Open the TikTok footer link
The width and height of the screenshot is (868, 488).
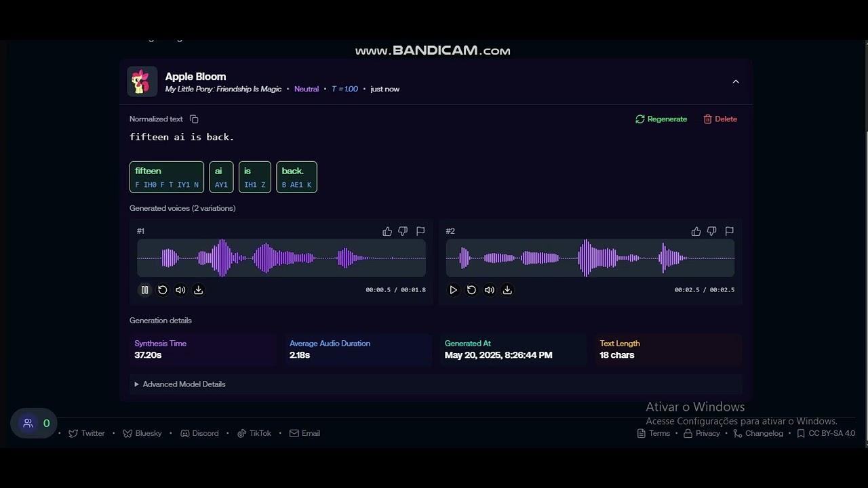[x=254, y=434]
